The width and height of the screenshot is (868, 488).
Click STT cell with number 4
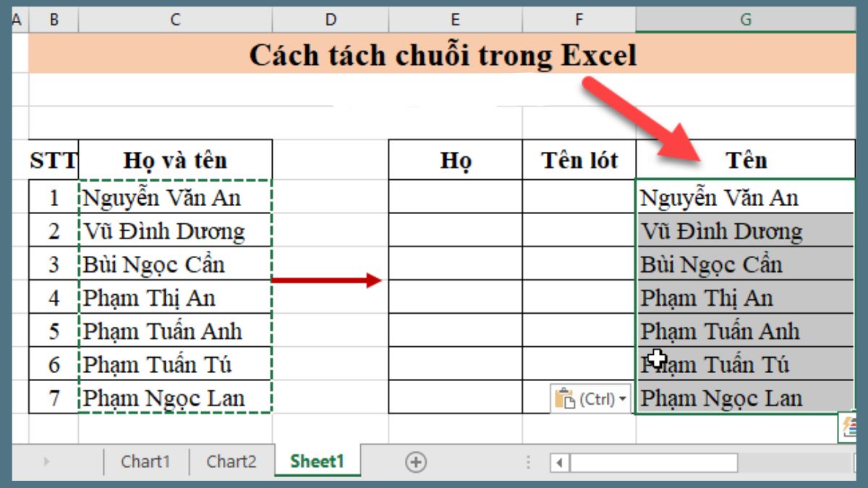click(54, 297)
